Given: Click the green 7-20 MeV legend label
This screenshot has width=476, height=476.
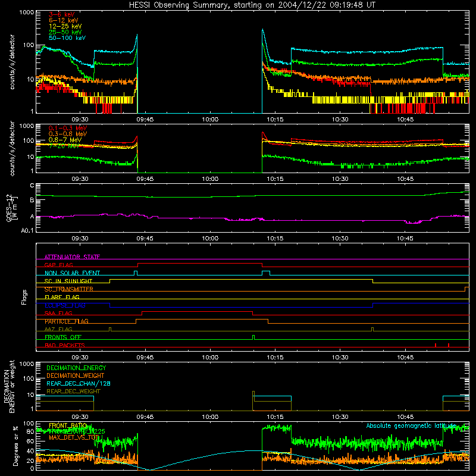Looking at the screenshot, I should [64, 146].
